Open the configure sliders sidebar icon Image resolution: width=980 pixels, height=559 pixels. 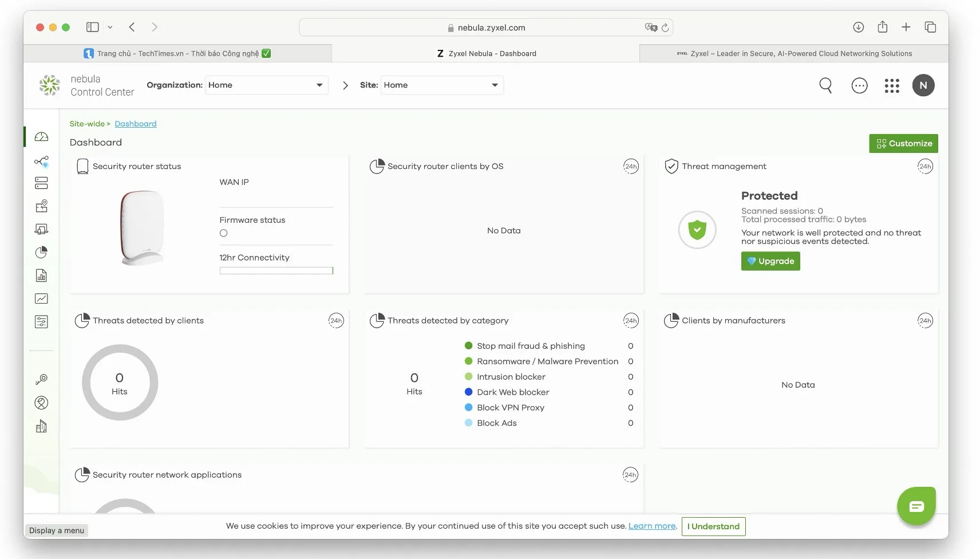coord(41,322)
